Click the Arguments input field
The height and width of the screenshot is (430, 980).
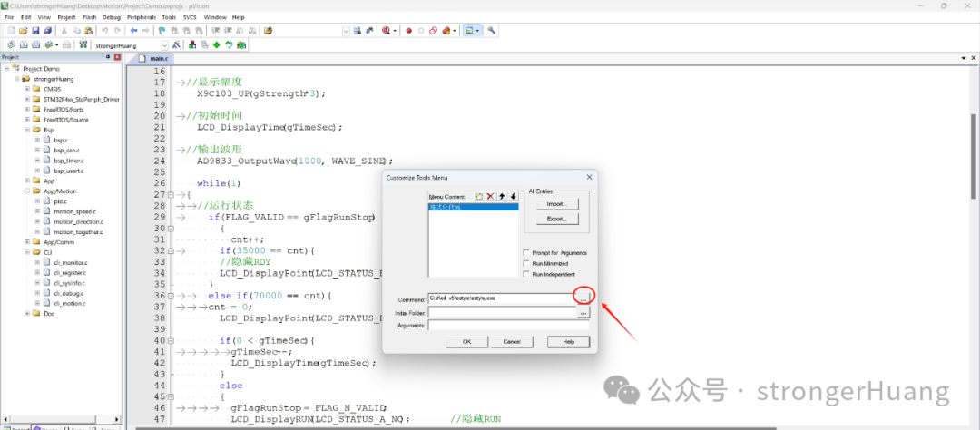click(x=508, y=325)
